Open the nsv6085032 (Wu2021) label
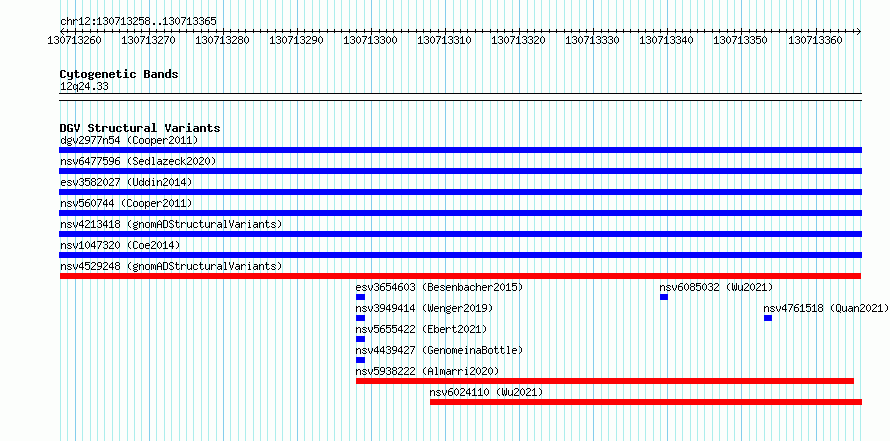Screen dimensions: 890x441 (x=716, y=287)
